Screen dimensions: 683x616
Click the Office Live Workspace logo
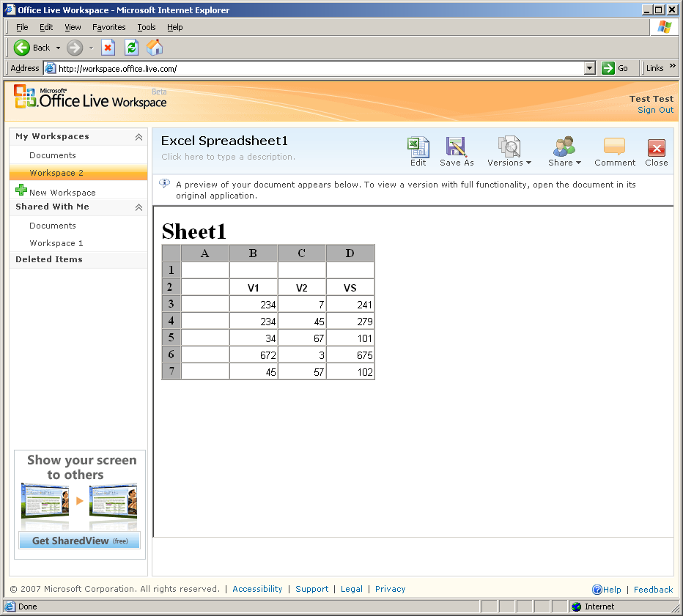90,98
